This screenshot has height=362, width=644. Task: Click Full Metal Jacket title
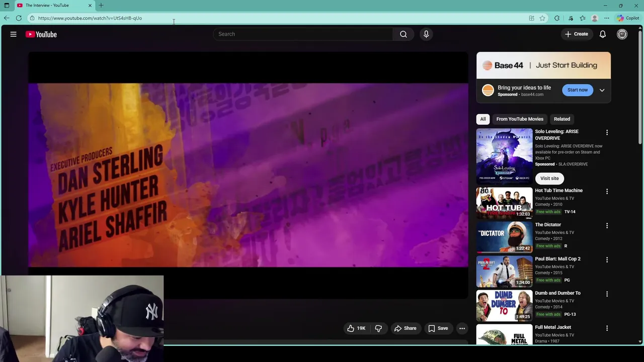(x=553, y=327)
